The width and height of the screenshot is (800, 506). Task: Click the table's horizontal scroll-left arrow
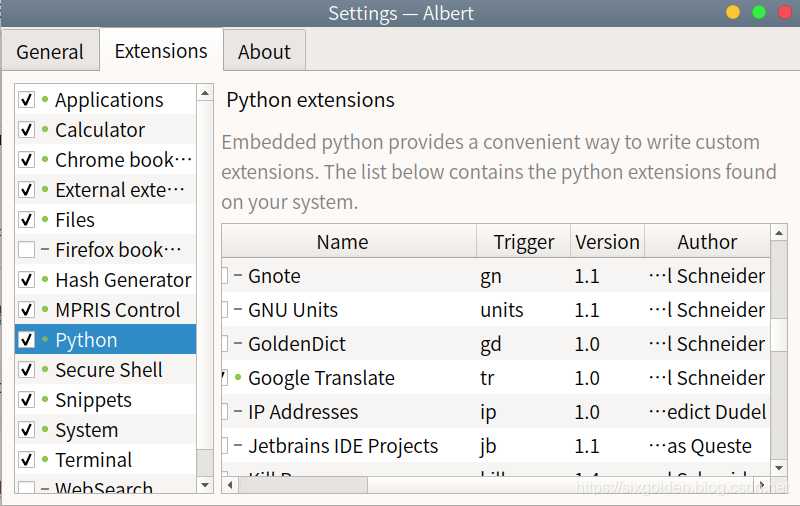[x=229, y=485]
